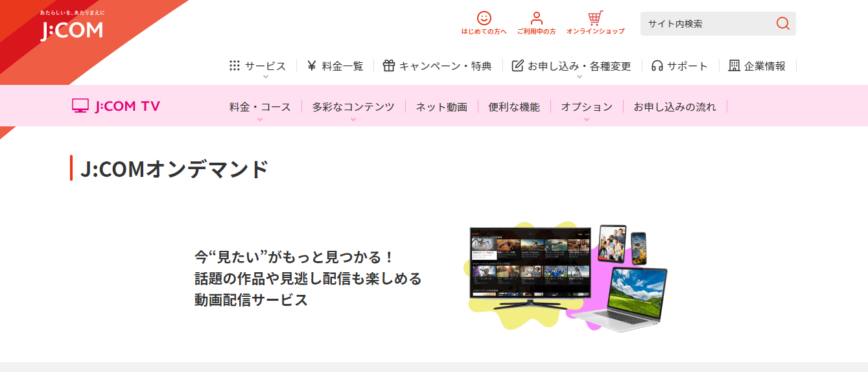Click the person icon for current users
Image resolution: width=868 pixels, height=372 pixels.
536,18
